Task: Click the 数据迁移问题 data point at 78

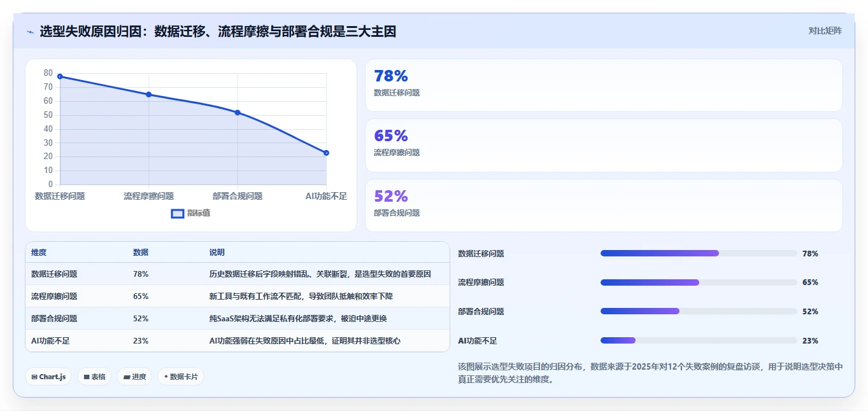Action: (x=60, y=76)
